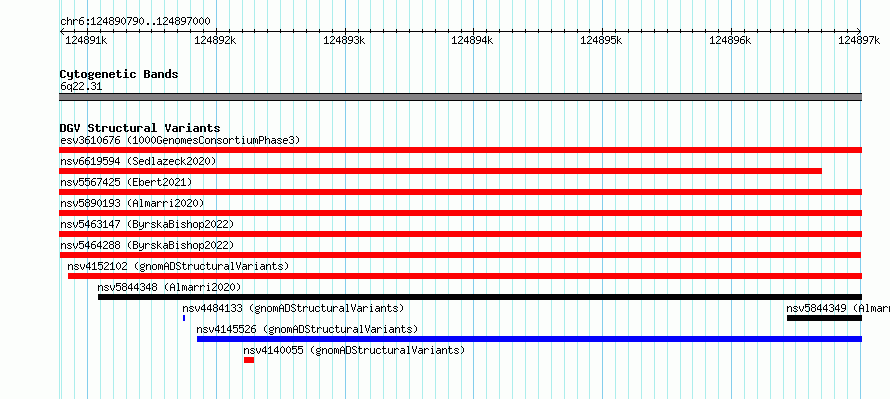Open the nsv5844348 Almarri2020 label

pos(169,287)
